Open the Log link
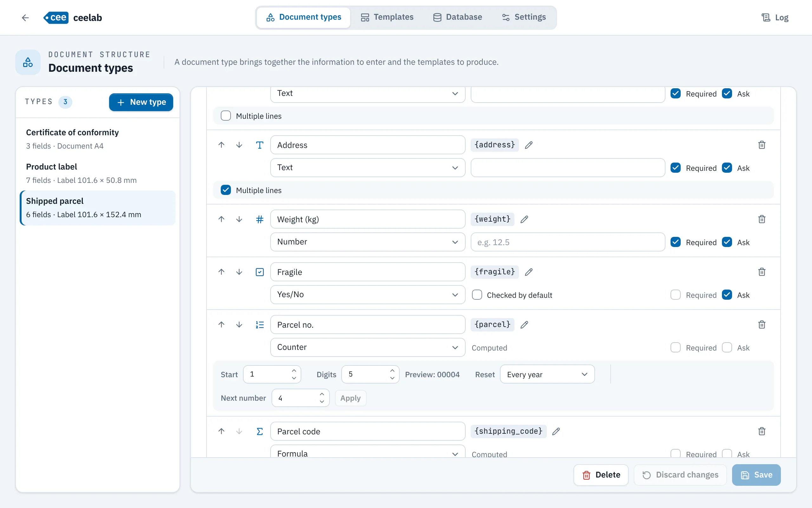The height and width of the screenshot is (508, 812). tap(775, 17)
